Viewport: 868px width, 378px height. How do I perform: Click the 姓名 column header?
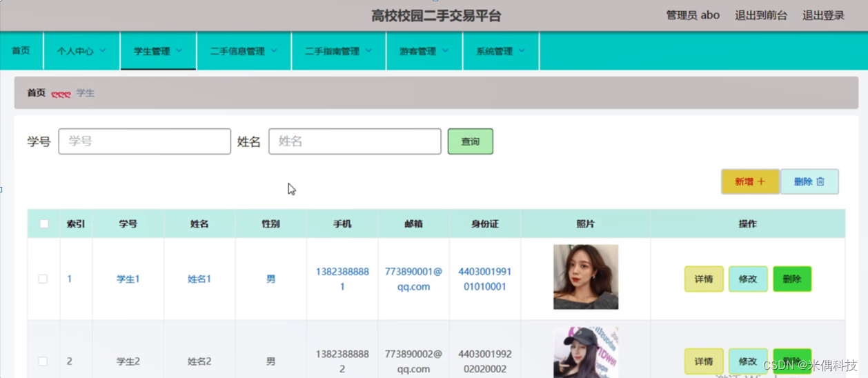click(199, 223)
